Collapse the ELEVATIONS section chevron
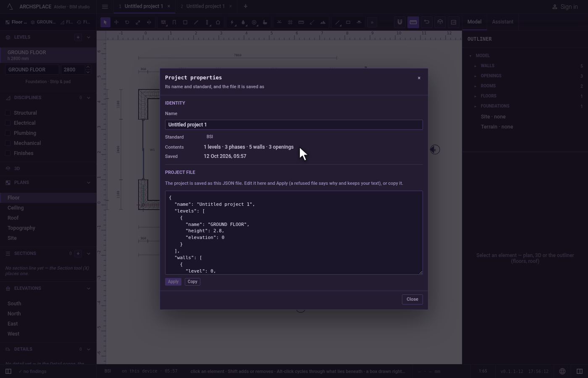This screenshot has height=378, width=588. (89, 289)
